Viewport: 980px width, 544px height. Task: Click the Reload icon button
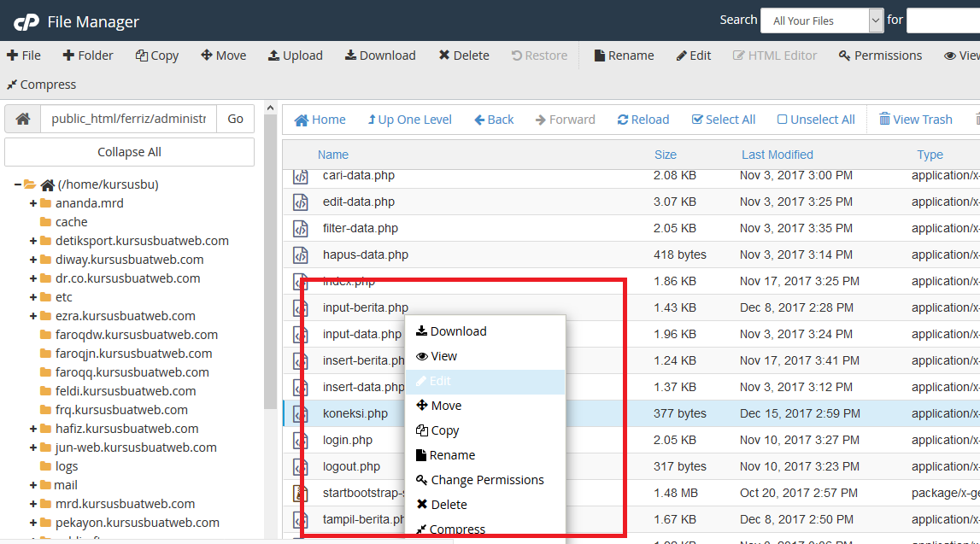click(x=643, y=120)
